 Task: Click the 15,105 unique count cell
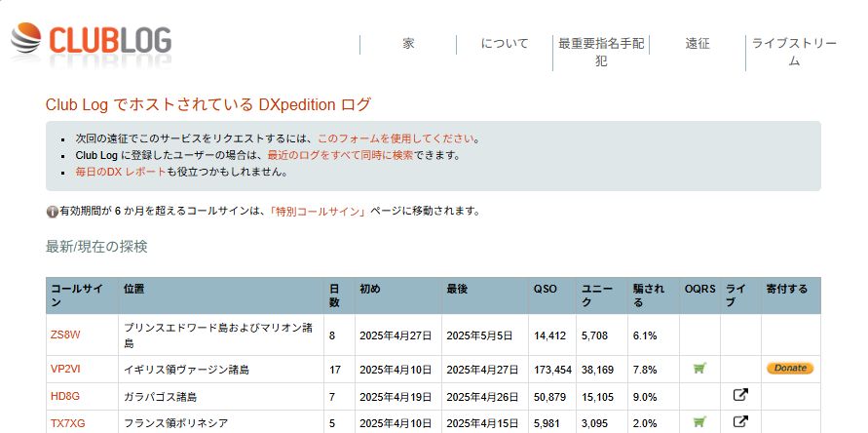pos(602,396)
